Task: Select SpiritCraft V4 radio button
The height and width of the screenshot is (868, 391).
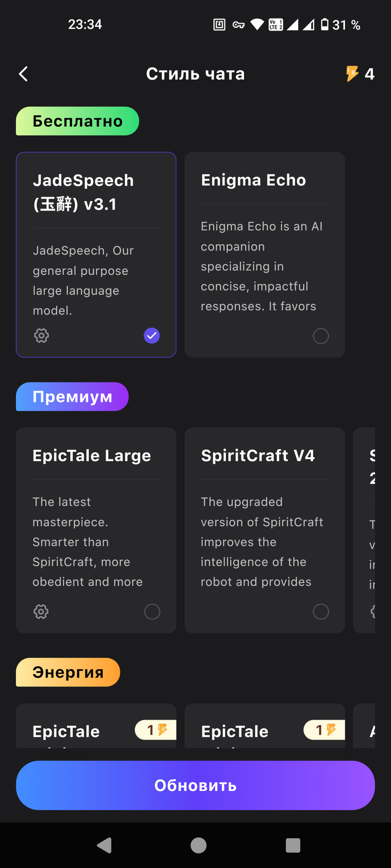Action: [321, 612]
